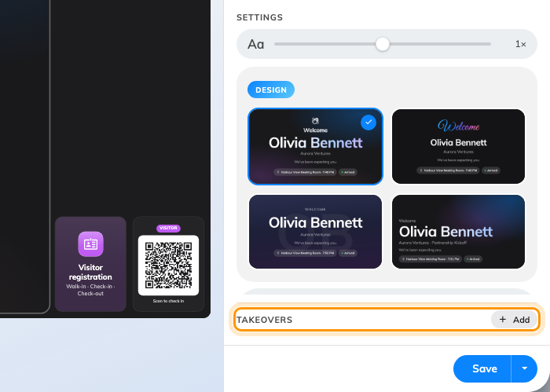The height and width of the screenshot is (392, 550).
Task: Click the blue checkmark on selected design
Action: [x=368, y=123]
